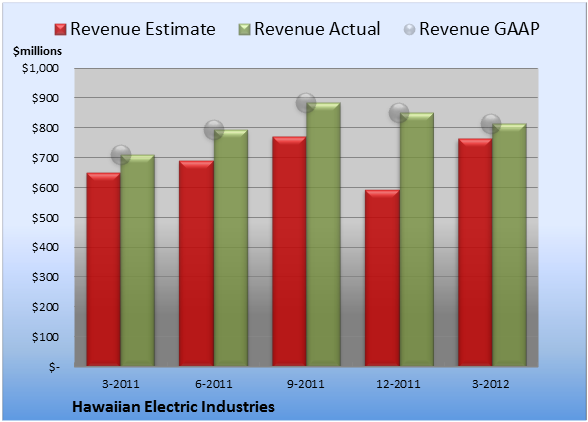Select the 'Revenue GAAP' legend label
The height and width of the screenshot is (422, 588).
479,29
